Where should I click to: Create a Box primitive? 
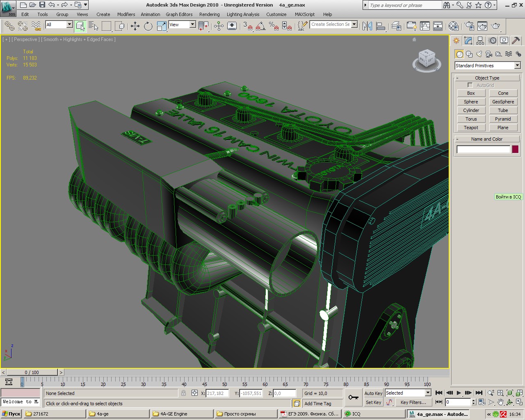click(471, 93)
